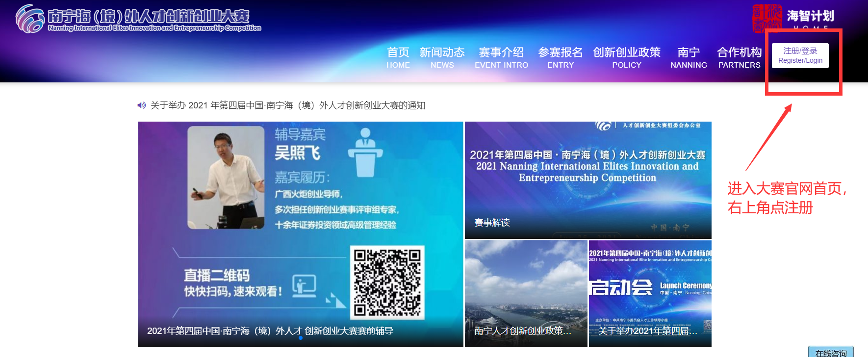
Task: Open the 启动会 Launch Ceremony card
Action: coord(650,294)
